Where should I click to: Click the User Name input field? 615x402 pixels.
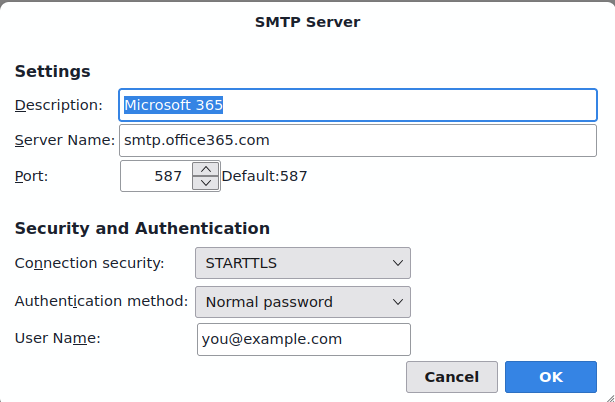coord(304,339)
